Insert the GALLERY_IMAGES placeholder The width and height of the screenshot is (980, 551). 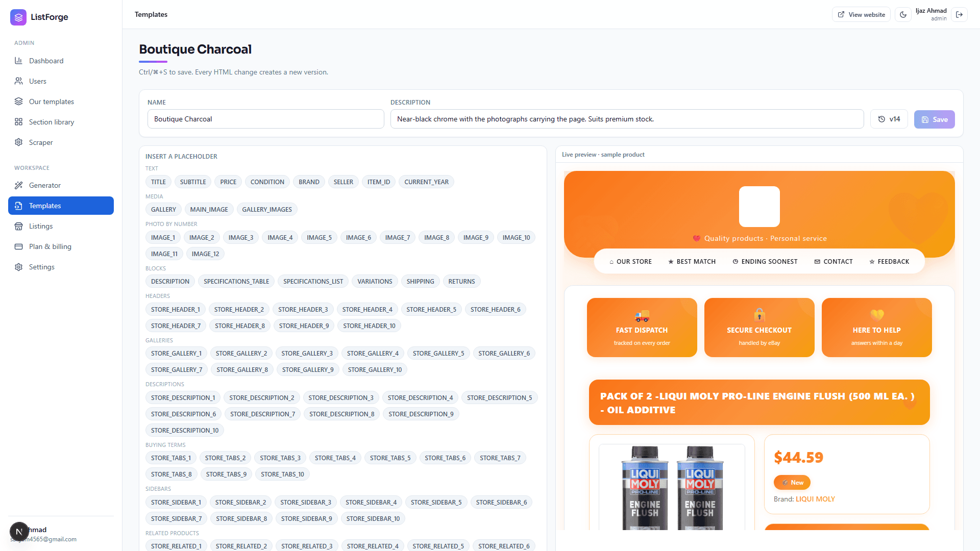(267, 209)
